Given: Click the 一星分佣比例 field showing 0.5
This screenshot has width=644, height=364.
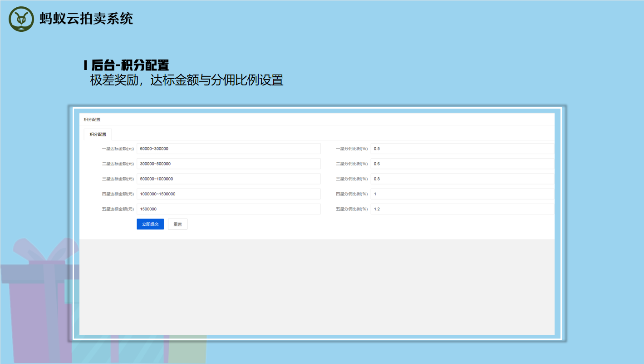Looking at the screenshot, I should 462,149.
